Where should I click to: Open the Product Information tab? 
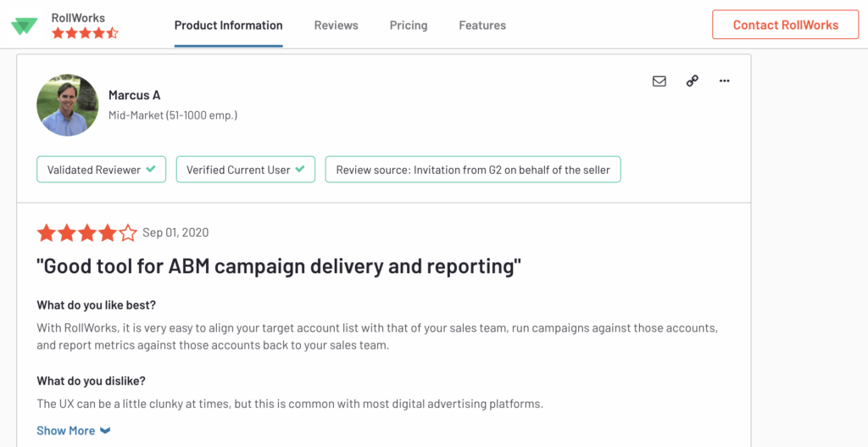[x=229, y=25]
